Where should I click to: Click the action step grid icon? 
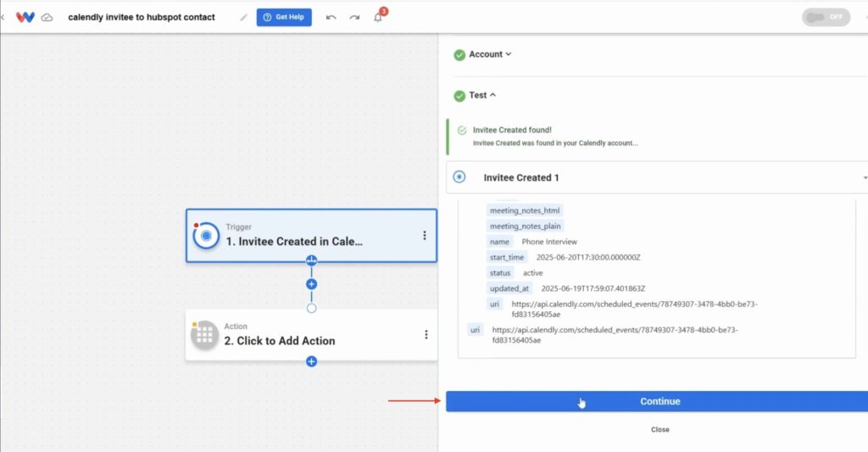[204, 335]
